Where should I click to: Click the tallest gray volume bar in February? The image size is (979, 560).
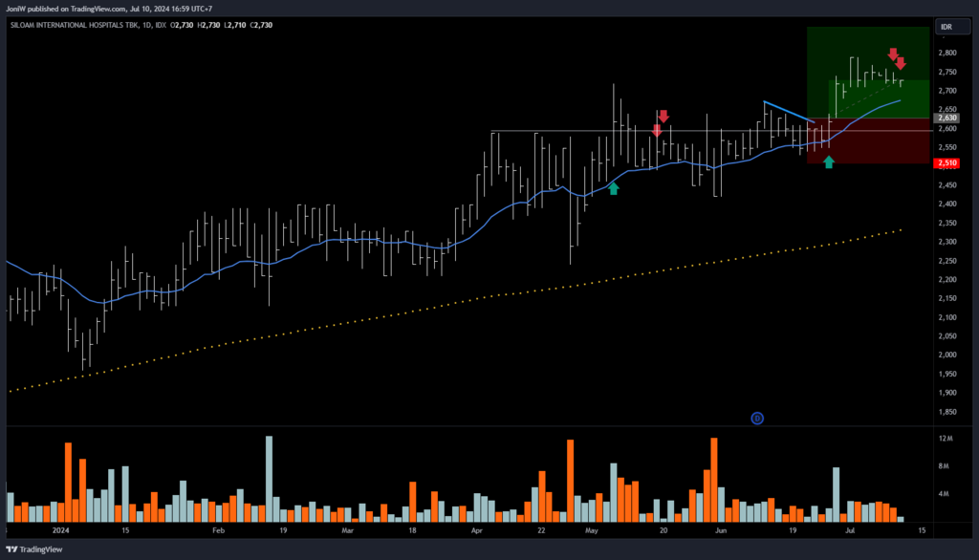point(270,478)
